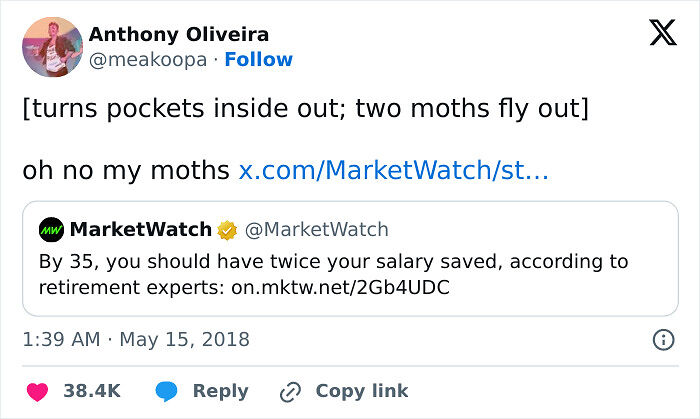This screenshot has height=419, width=700.
Task: Open Anthony Oliveira's profile picture
Action: pyautogui.click(x=52, y=46)
